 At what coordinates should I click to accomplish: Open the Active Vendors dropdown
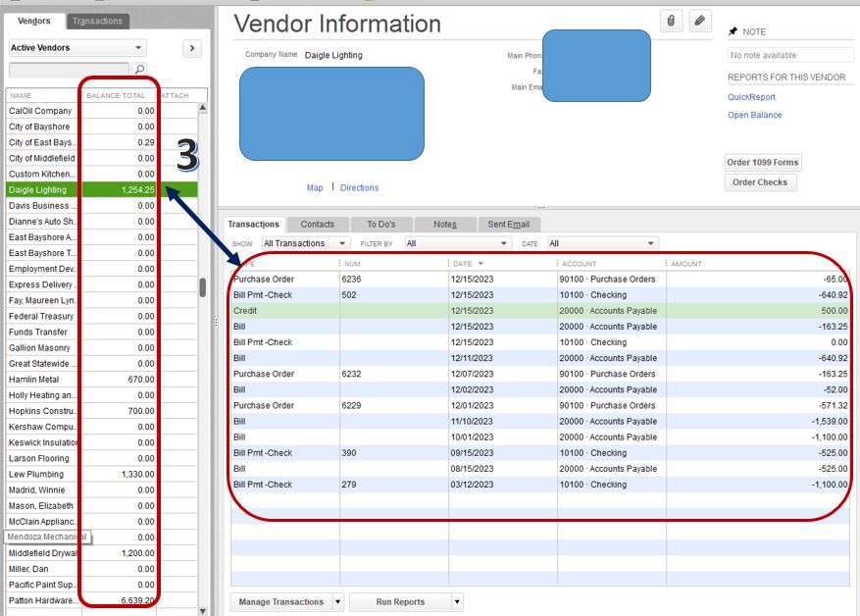(x=76, y=48)
